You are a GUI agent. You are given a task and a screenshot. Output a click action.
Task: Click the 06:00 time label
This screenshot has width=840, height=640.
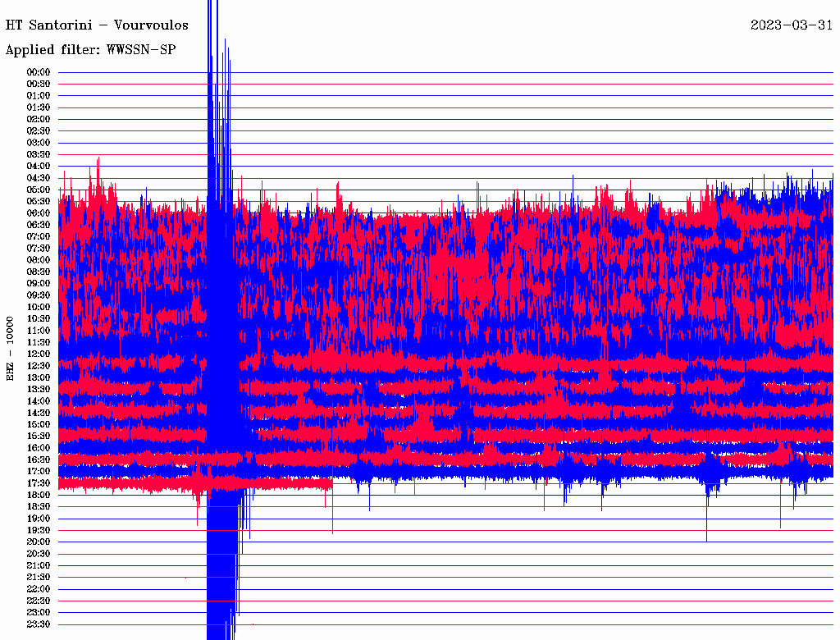tap(39, 213)
